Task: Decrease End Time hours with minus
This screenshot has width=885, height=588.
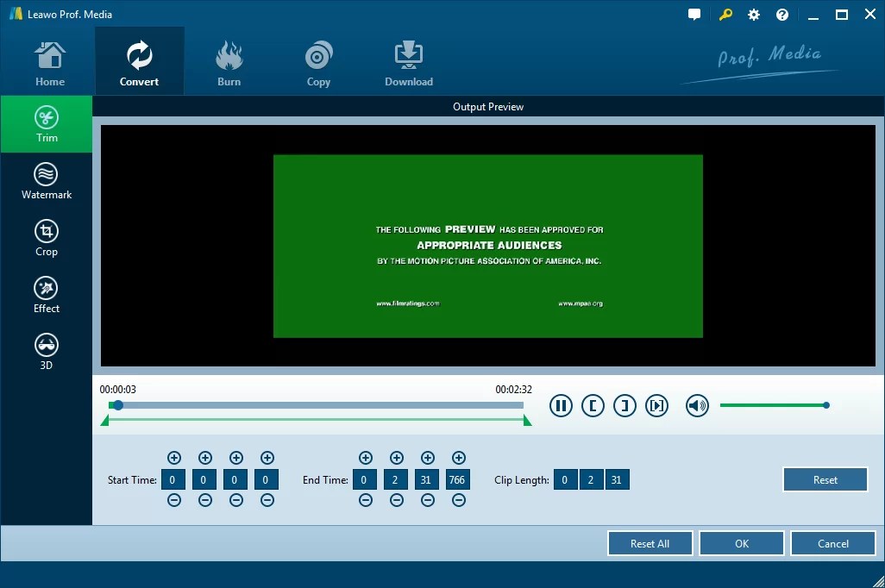Action: tap(365, 500)
